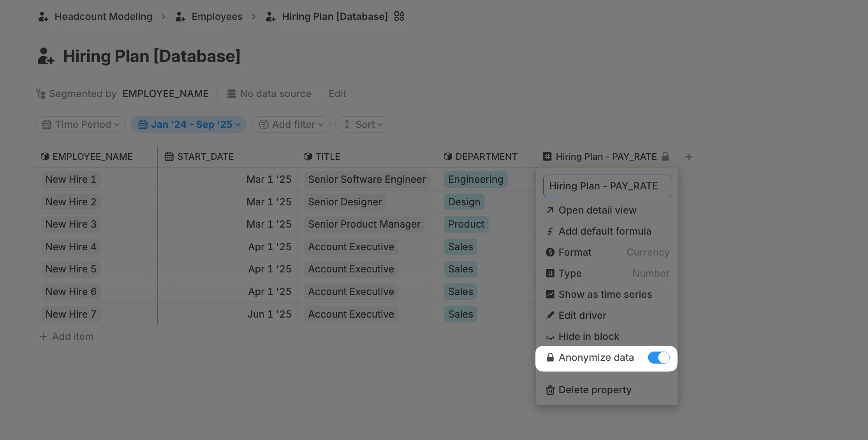Click the Edit link next to No data source
This screenshot has width=868, height=440.
coord(337,94)
